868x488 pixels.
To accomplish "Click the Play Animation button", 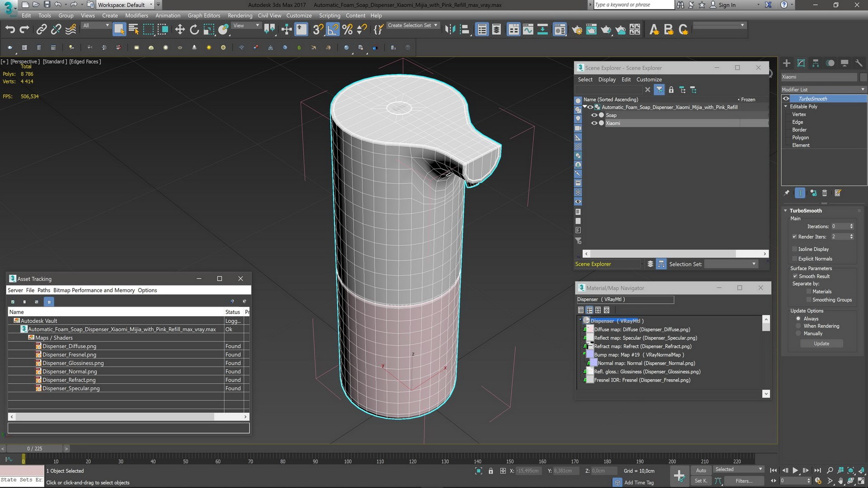I will (795, 470).
